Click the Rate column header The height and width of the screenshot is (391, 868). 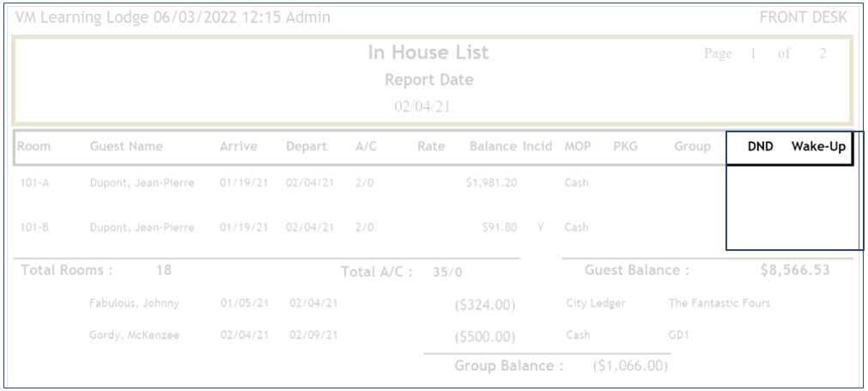point(431,146)
